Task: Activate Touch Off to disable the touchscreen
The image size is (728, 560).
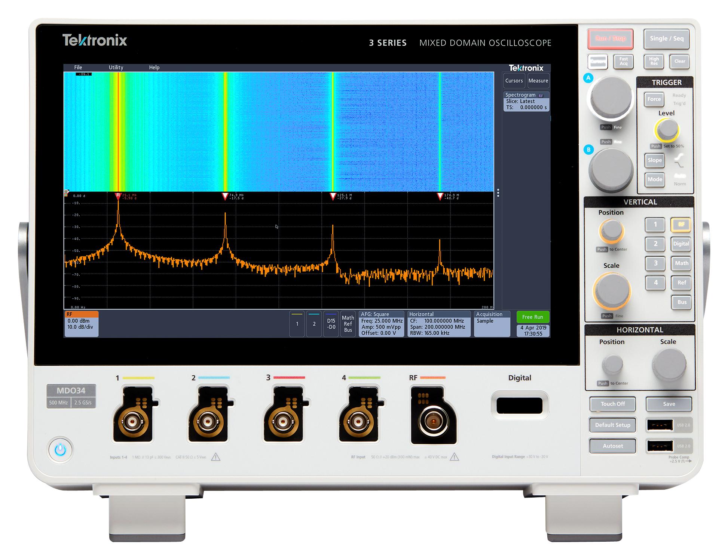Action: (612, 404)
